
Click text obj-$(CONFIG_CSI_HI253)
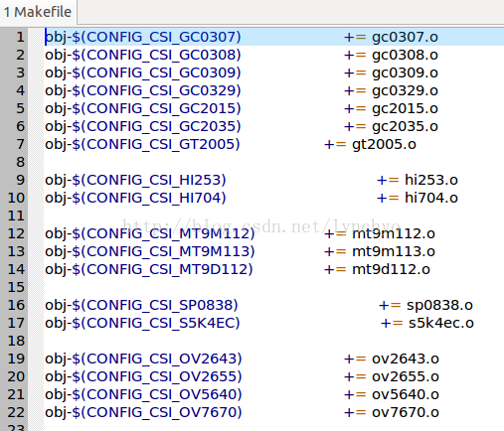(x=135, y=180)
